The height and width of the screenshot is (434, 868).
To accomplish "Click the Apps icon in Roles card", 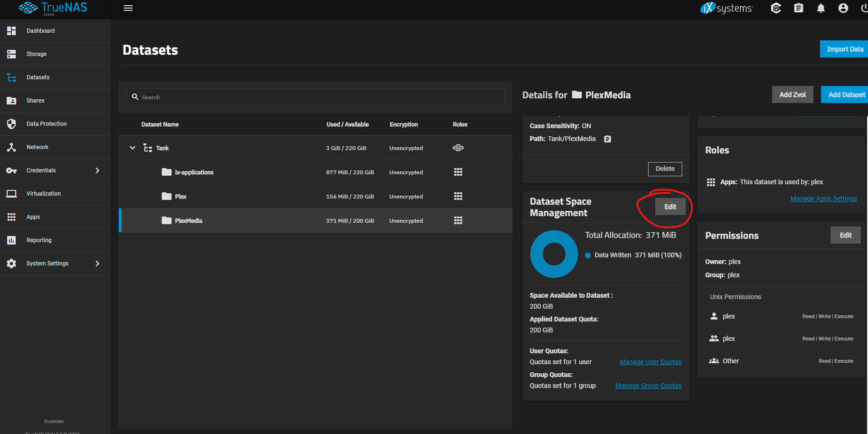I will pos(711,182).
